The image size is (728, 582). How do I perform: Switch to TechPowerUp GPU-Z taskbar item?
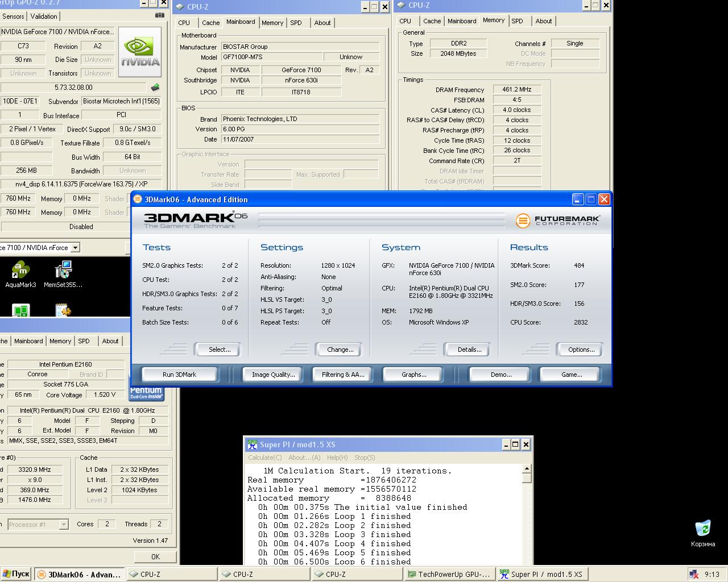(450, 574)
